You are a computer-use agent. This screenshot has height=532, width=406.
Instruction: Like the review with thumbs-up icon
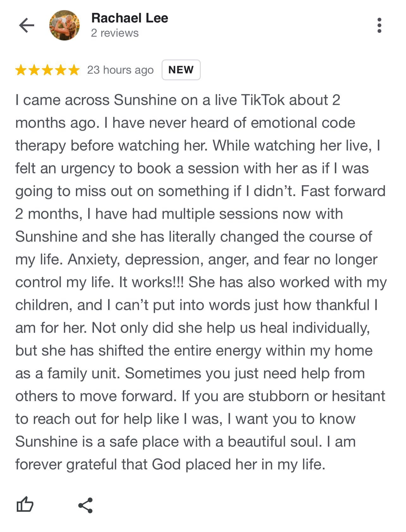pyautogui.click(x=25, y=504)
